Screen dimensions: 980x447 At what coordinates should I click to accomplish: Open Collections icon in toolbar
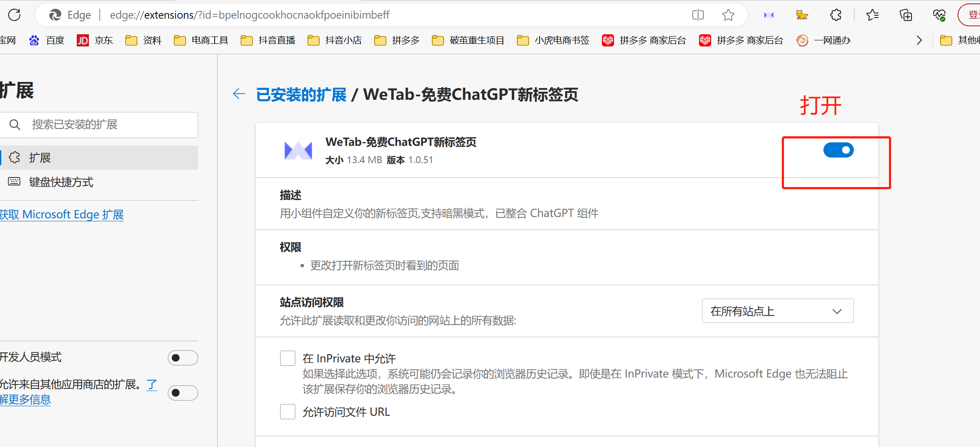[906, 15]
